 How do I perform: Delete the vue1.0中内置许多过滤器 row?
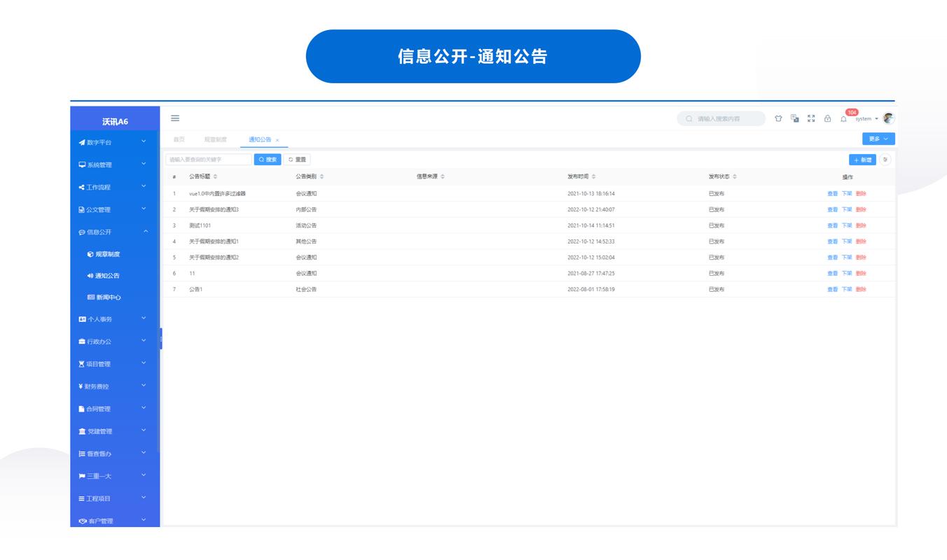(x=861, y=193)
